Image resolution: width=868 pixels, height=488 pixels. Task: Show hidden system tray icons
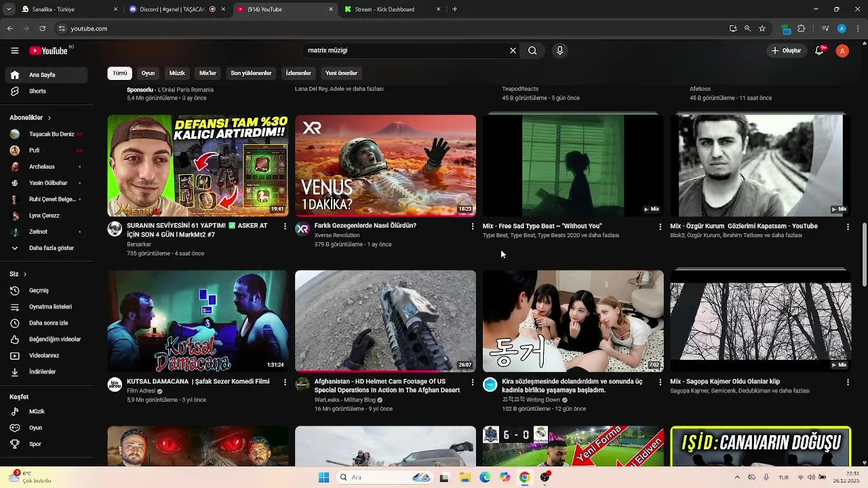click(x=737, y=477)
